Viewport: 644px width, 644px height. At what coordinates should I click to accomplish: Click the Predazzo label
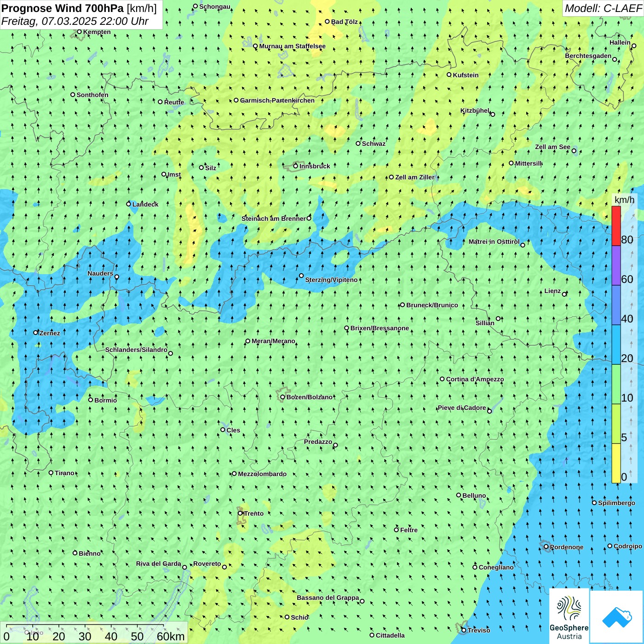click(x=318, y=442)
